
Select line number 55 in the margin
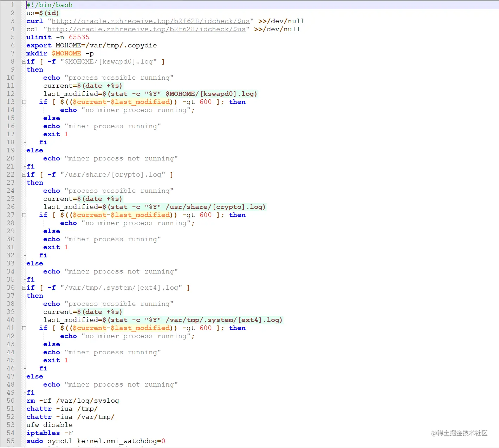[x=11, y=441]
